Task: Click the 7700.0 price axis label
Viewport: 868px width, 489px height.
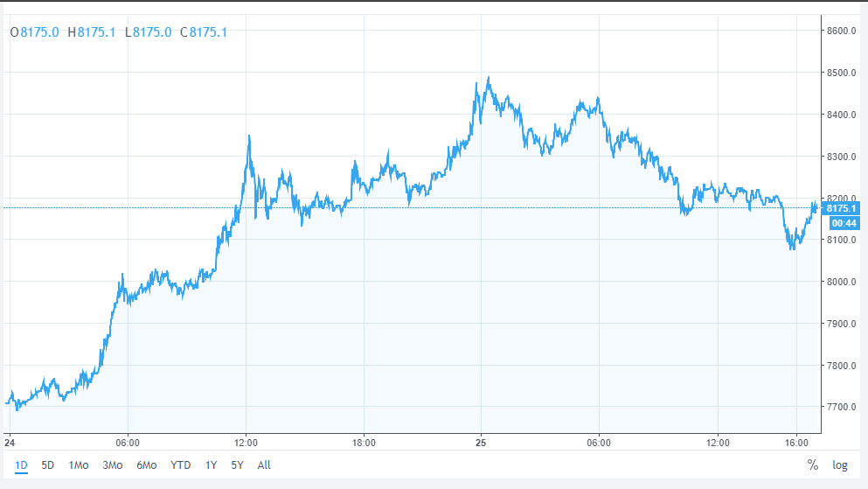Action: [842, 407]
